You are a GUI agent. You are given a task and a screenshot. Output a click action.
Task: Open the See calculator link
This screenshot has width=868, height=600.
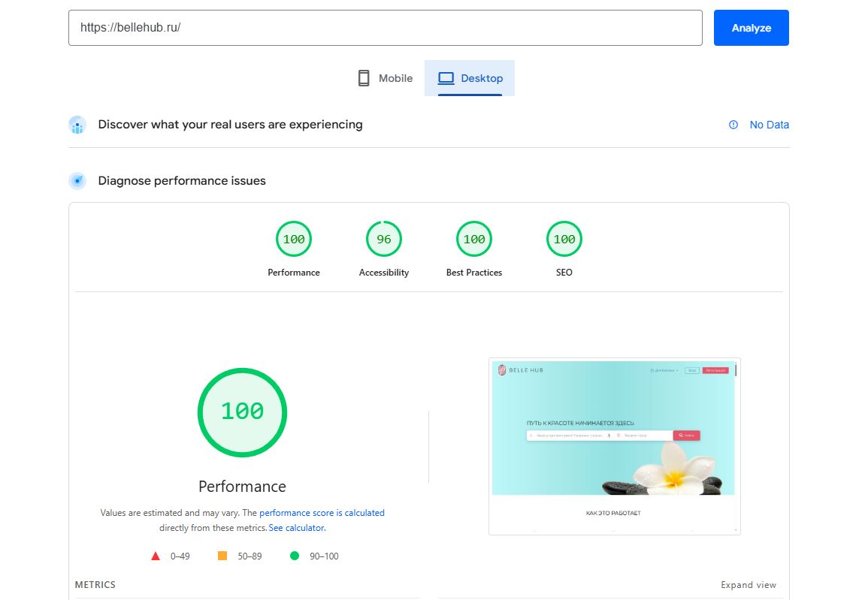(297, 528)
